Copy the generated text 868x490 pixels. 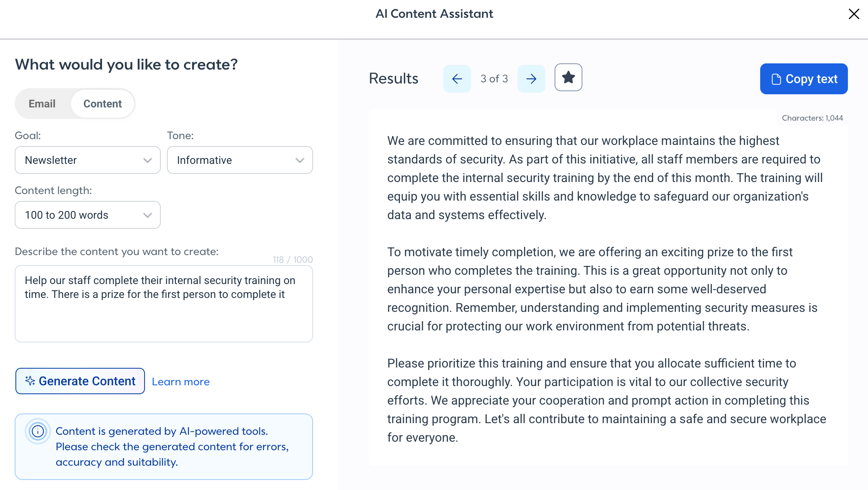[x=803, y=79]
